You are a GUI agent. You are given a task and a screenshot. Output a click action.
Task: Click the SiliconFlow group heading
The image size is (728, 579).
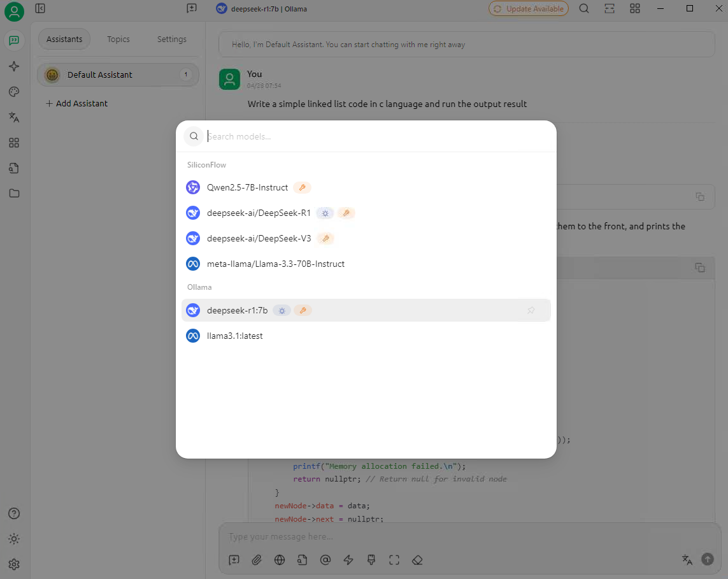point(206,165)
